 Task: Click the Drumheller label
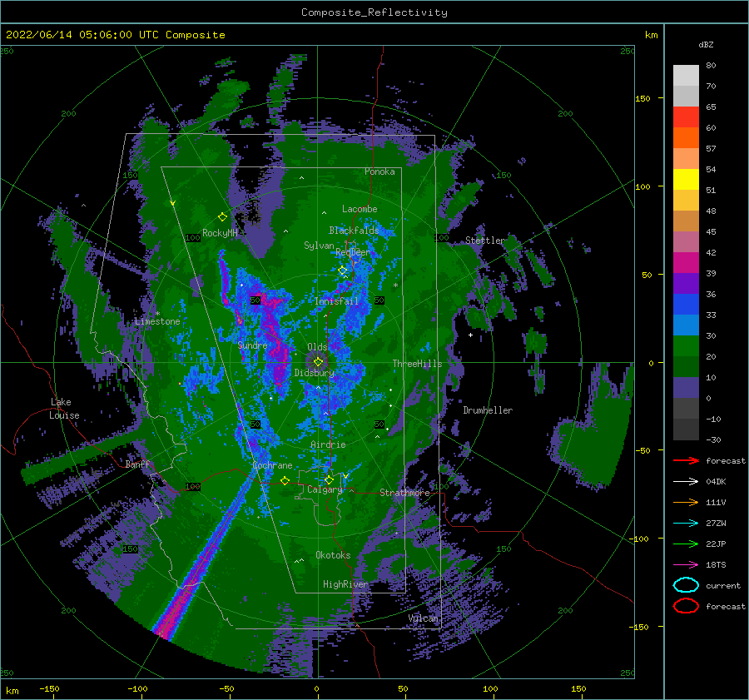click(x=488, y=410)
